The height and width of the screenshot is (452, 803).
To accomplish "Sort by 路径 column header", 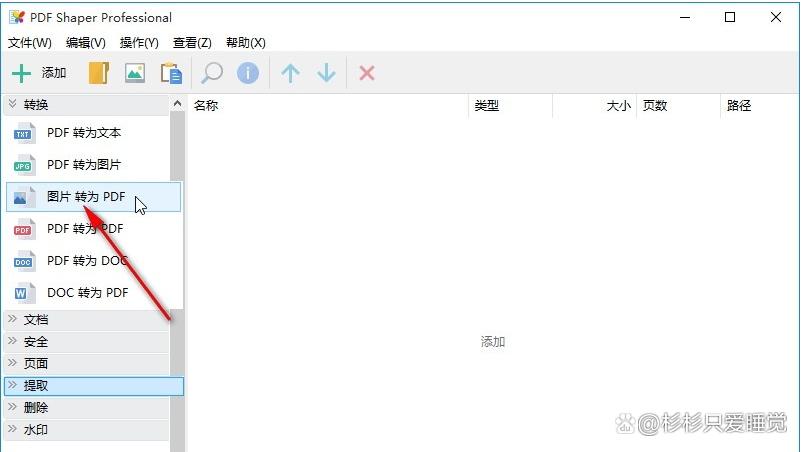I will [x=759, y=106].
